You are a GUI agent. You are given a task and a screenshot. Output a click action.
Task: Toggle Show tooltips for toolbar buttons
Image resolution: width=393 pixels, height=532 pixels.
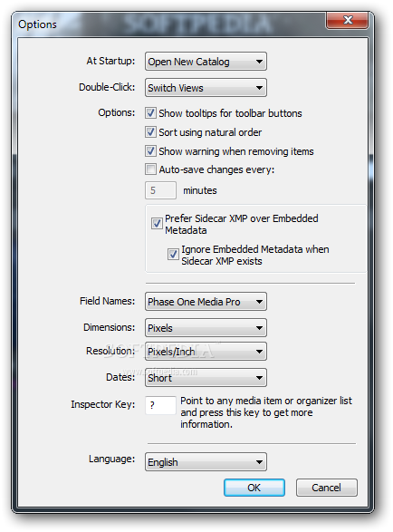pyautogui.click(x=150, y=113)
